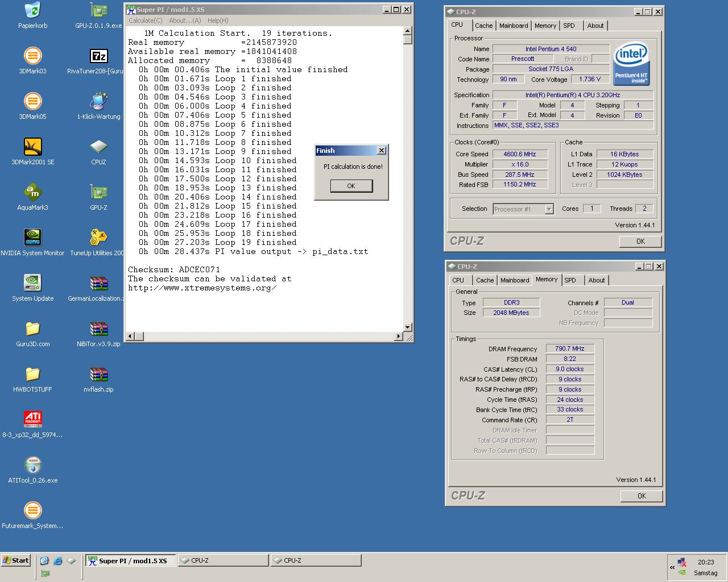This screenshot has width=728, height=582.
Task: Expand the hidden system tray icons arrow
Action: pyautogui.click(x=672, y=567)
